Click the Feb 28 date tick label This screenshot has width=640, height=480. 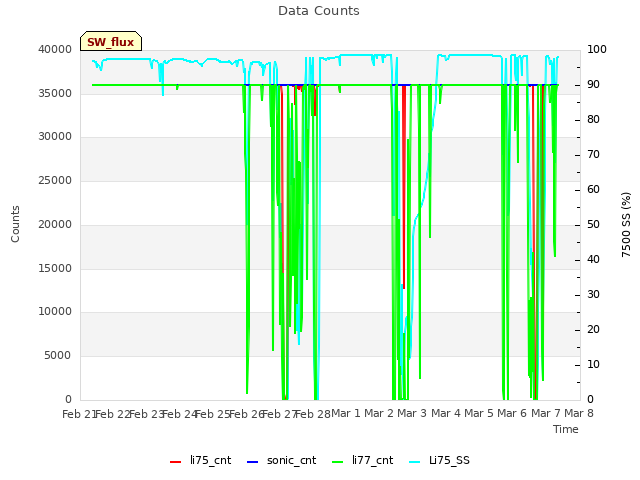pyautogui.click(x=313, y=414)
